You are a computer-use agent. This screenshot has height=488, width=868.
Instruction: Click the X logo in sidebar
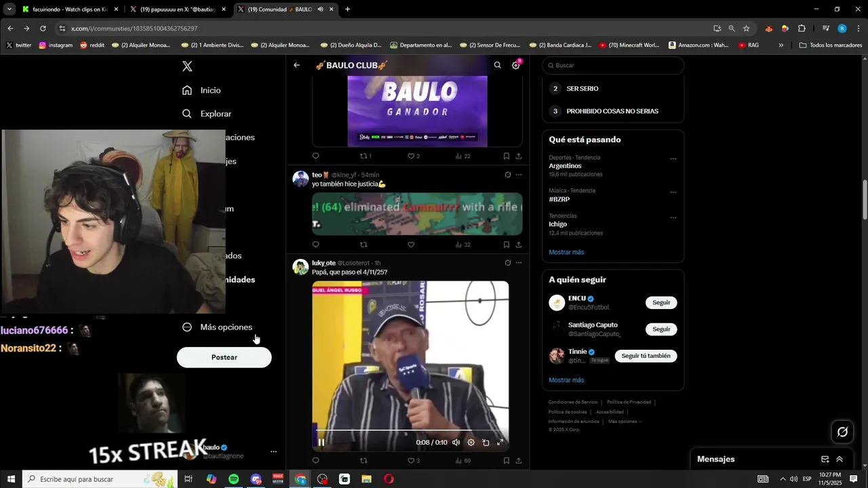(x=187, y=66)
